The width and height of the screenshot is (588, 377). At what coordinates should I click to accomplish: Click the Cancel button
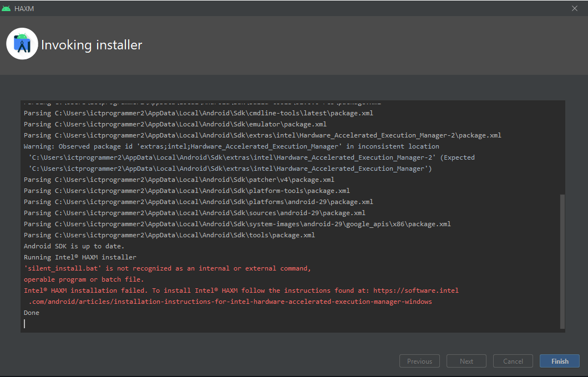[x=513, y=361]
